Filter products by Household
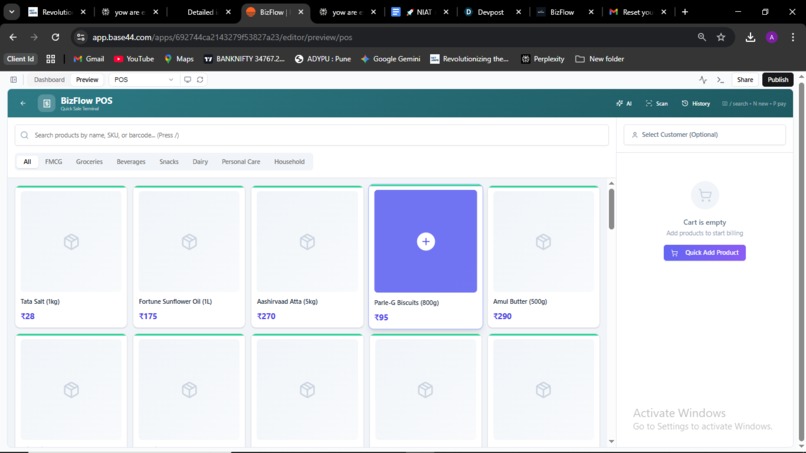Viewport: 806px width, 453px height. click(289, 161)
